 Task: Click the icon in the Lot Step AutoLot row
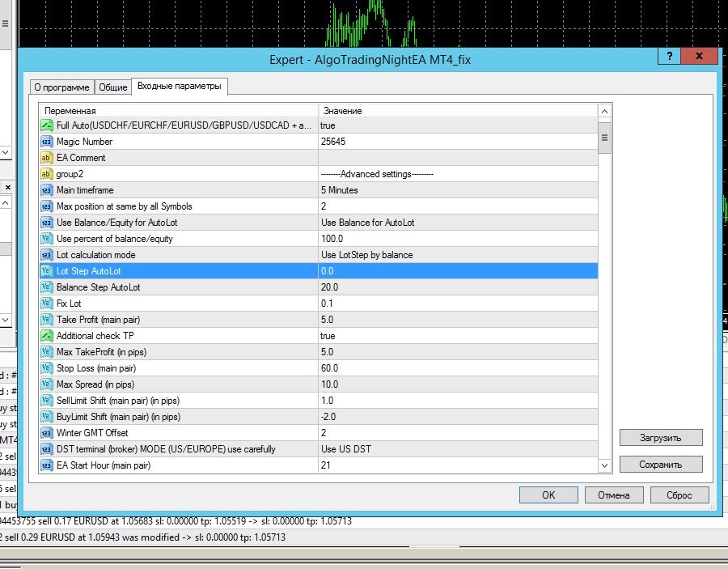(46, 271)
